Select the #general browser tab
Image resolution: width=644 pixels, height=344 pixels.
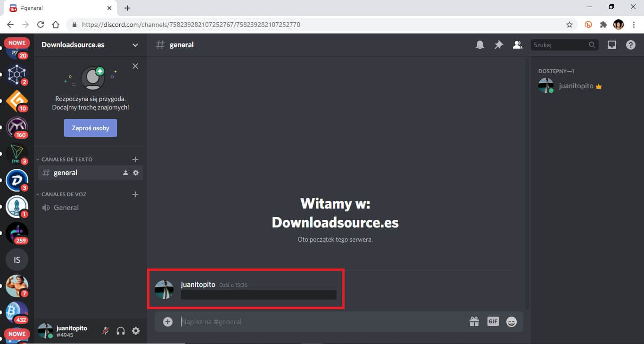(x=61, y=8)
